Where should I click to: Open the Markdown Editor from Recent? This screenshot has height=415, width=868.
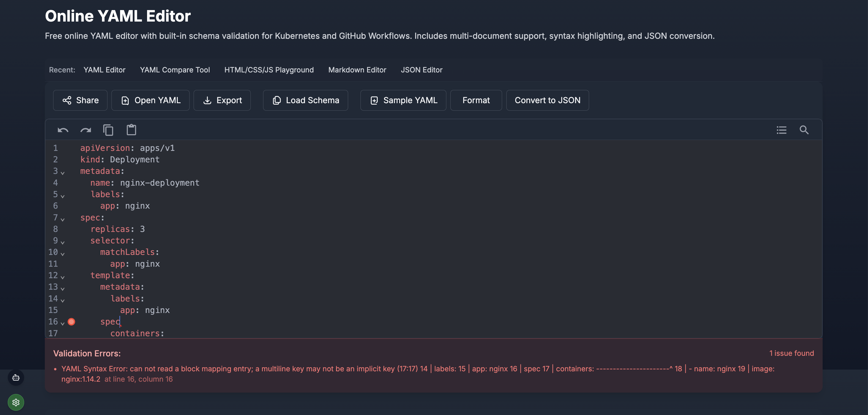coord(357,70)
